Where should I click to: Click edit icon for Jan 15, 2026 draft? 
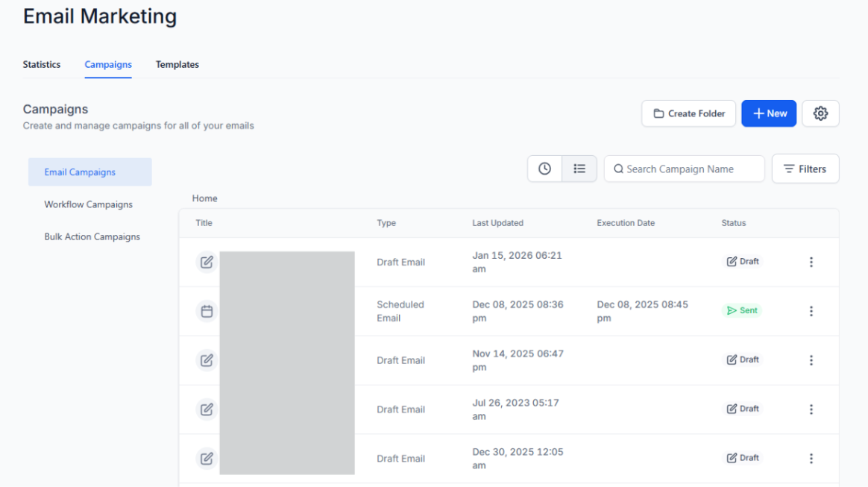coord(207,262)
